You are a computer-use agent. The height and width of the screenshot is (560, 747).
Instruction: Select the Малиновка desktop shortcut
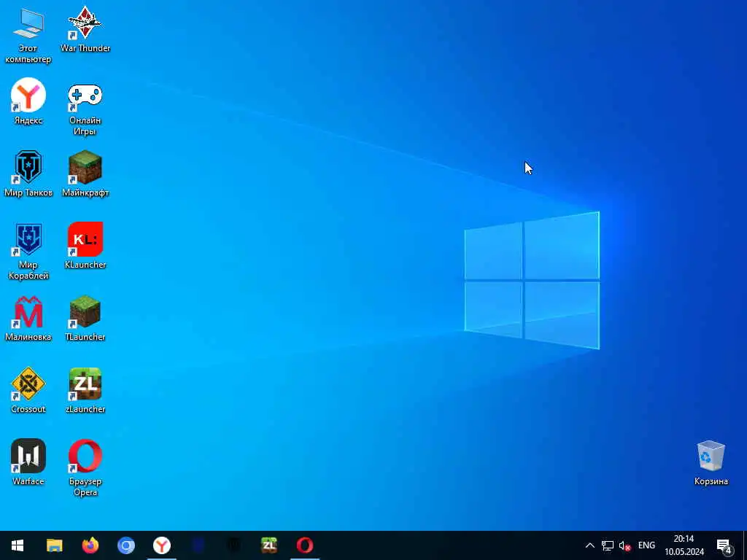tap(28, 319)
